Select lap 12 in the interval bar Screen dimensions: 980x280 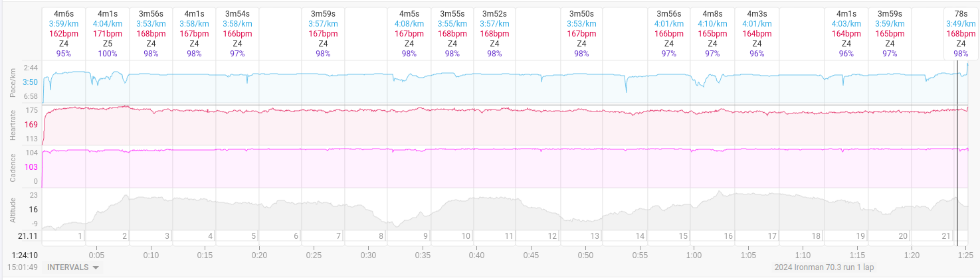click(539, 236)
